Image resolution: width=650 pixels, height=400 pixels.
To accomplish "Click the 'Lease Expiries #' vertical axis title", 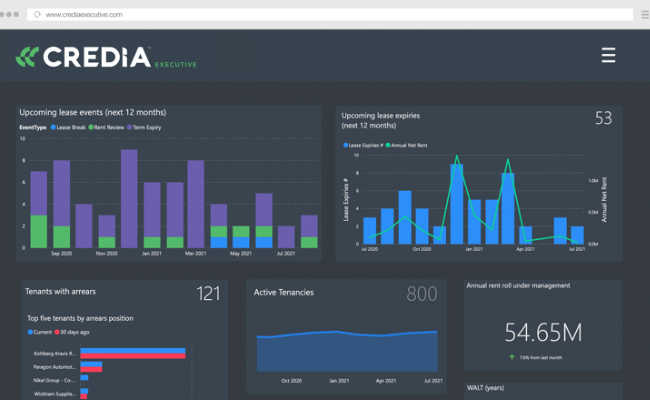I will click(x=346, y=199).
